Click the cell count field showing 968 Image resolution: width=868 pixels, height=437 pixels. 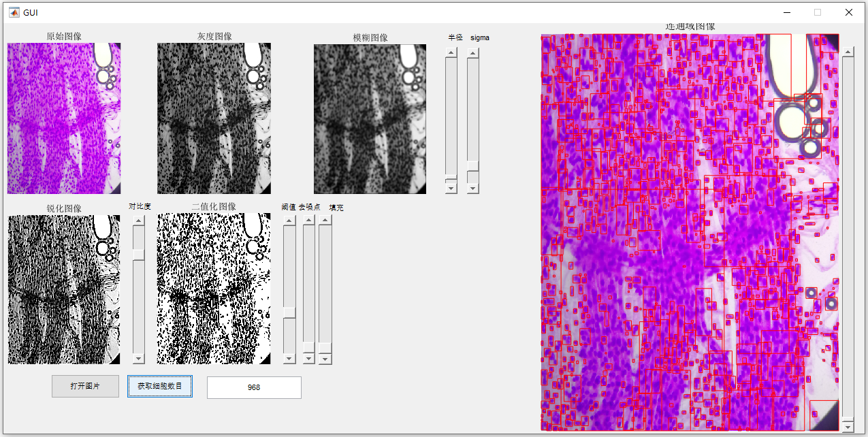254,387
